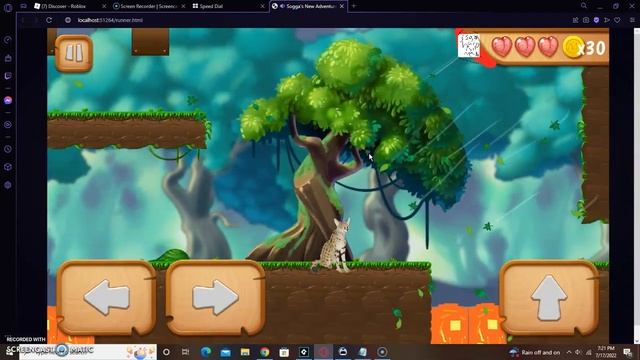Click the serval cat character

pyautogui.click(x=334, y=246)
